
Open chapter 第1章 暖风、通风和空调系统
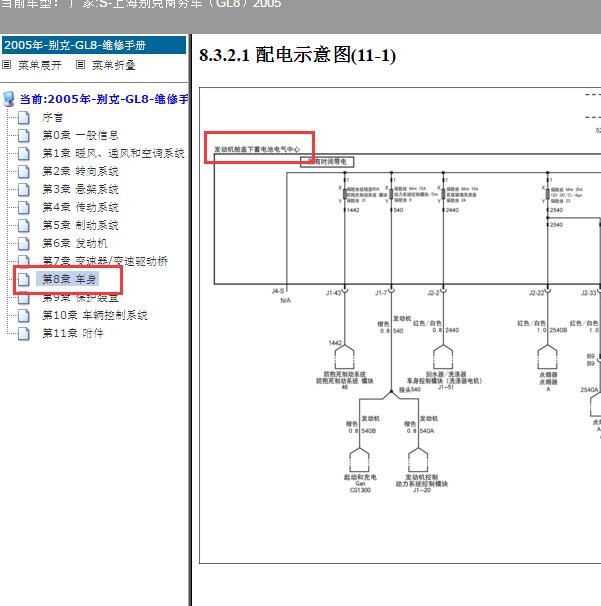[113, 153]
